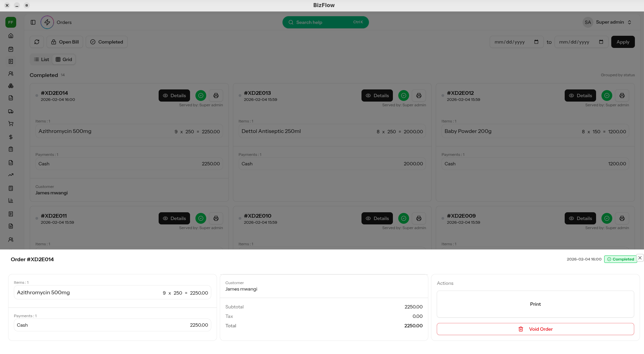Open the home icon in sidebar
Screen dimensions: 644x354
[x=11, y=36]
